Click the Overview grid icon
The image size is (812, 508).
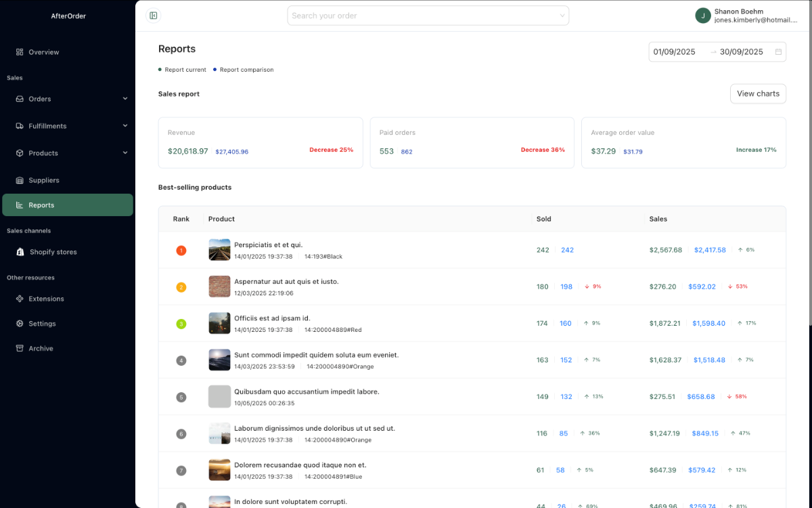[x=20, y=52]
